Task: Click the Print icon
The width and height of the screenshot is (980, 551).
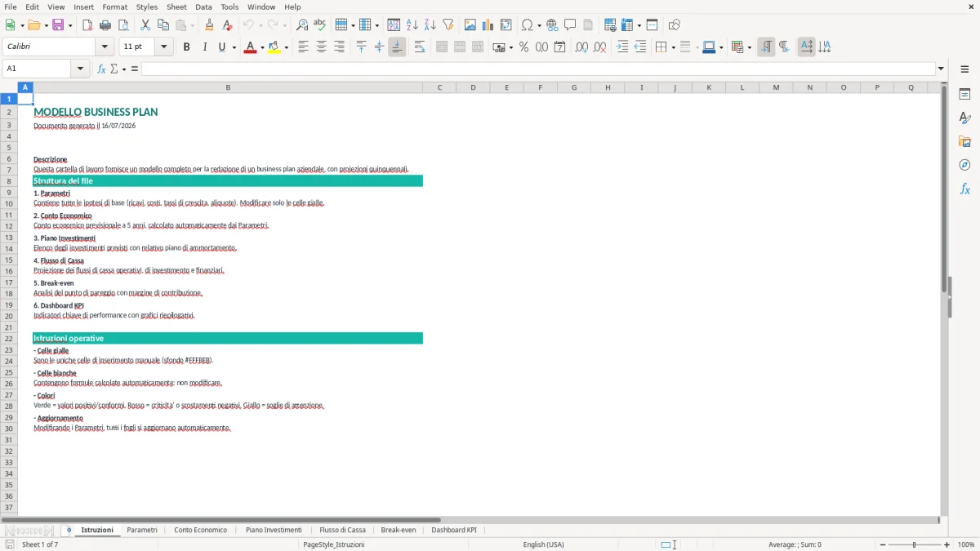Action: tap(104, 25)
